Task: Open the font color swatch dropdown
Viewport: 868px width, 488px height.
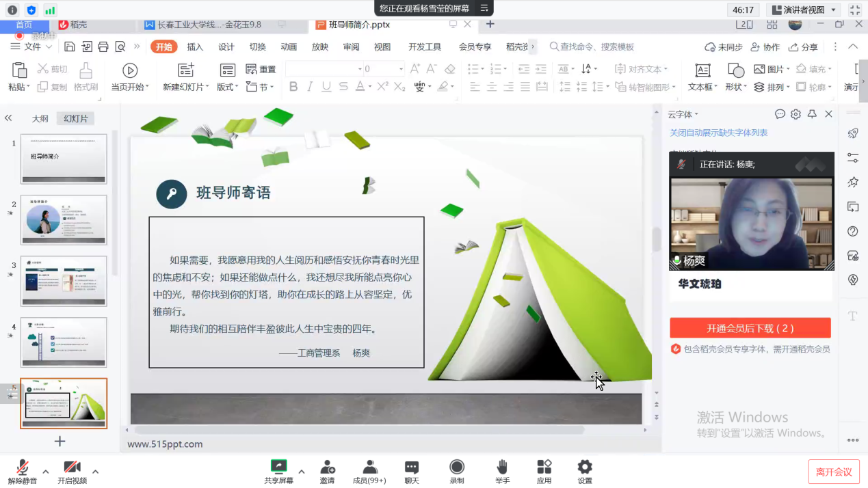Action: point(369,87)
